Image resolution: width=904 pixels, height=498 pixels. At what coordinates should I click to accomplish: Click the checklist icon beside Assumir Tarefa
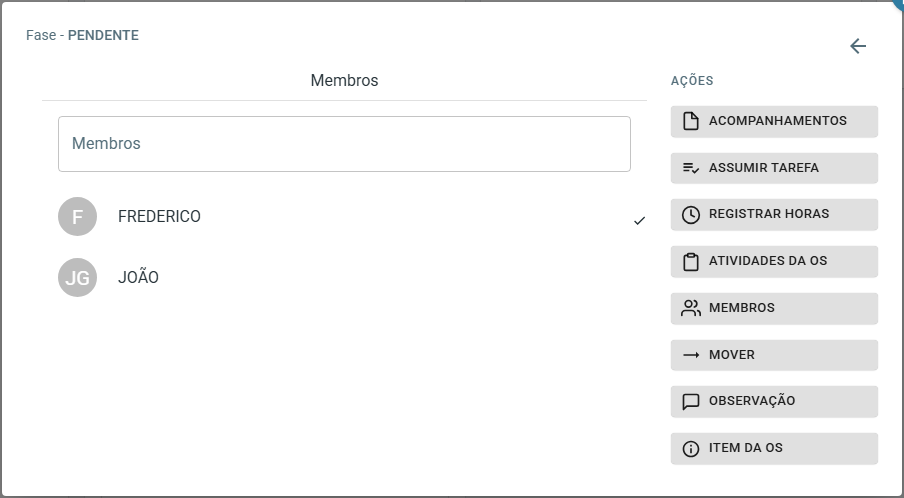coord(691,168)
